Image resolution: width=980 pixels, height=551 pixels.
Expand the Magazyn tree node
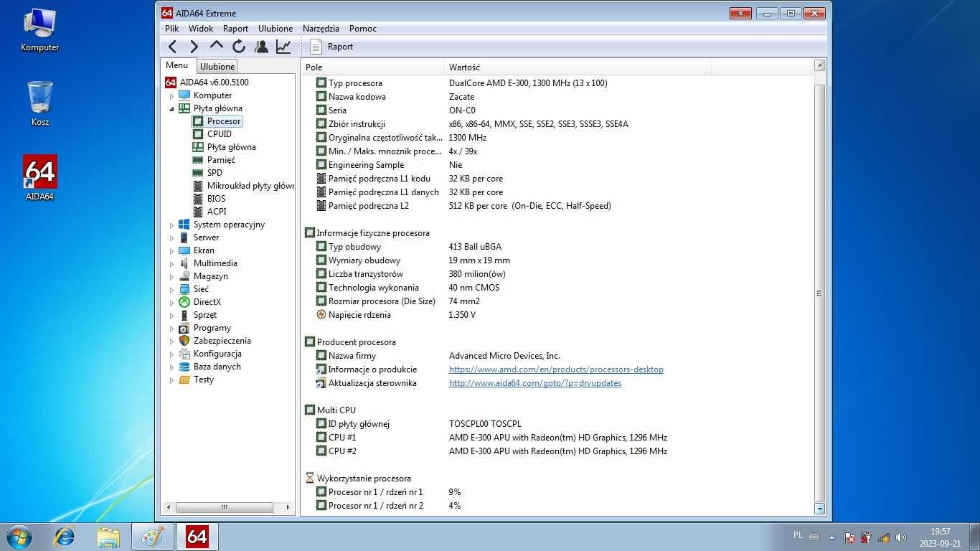[171, 276]
